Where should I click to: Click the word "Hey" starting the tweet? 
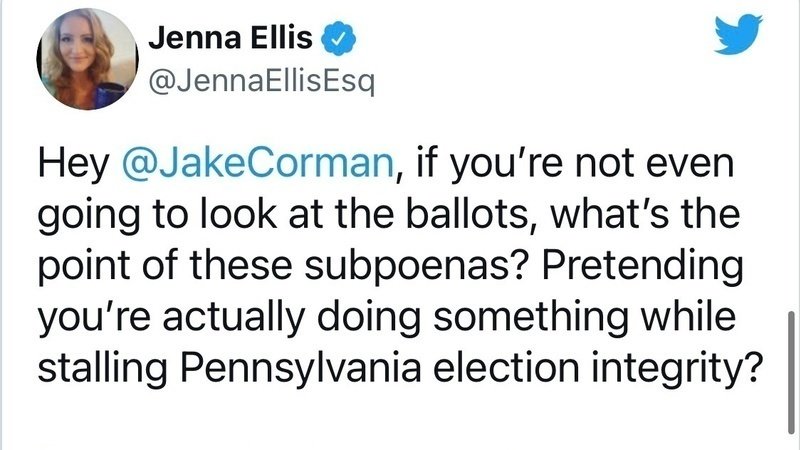73,165
